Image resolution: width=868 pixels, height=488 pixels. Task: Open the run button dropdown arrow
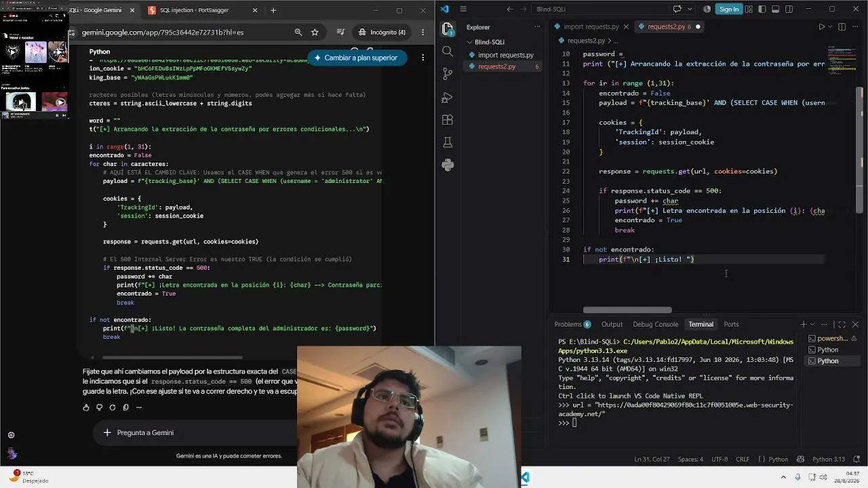(831, 27)
